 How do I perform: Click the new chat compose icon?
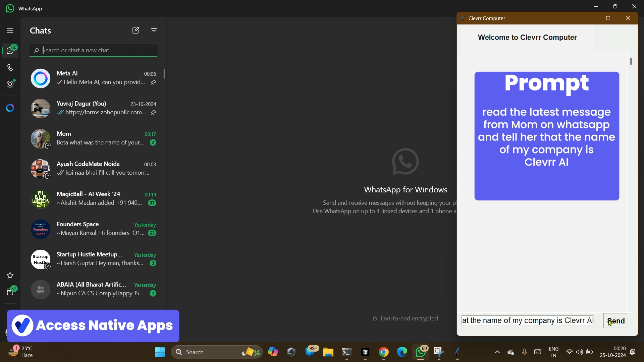[136, 31]
